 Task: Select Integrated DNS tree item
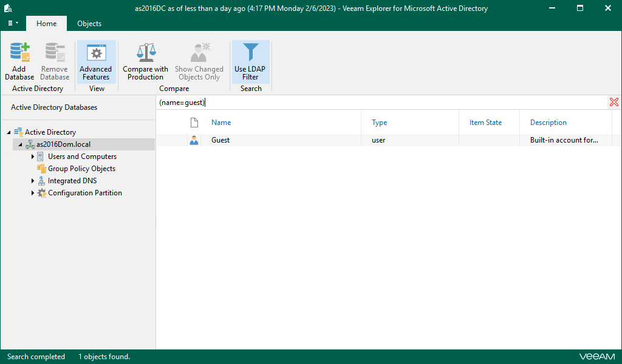pos(72,181)
